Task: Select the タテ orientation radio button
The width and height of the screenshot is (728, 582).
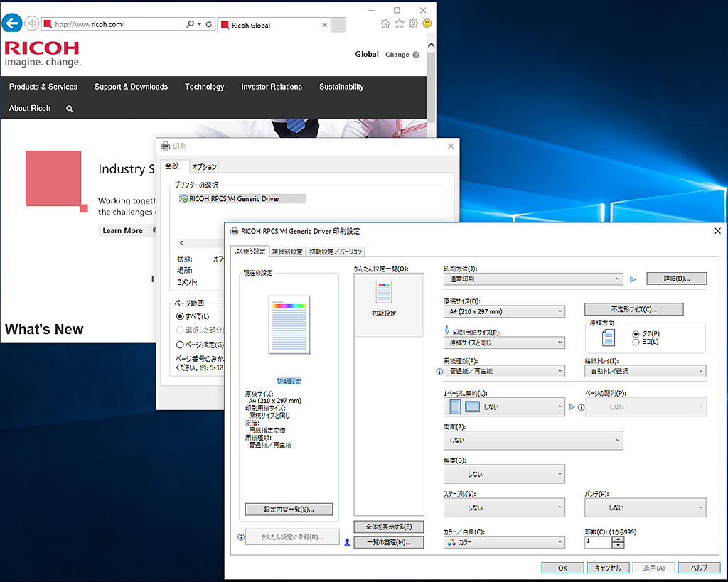Action: (x=636, y=334)
